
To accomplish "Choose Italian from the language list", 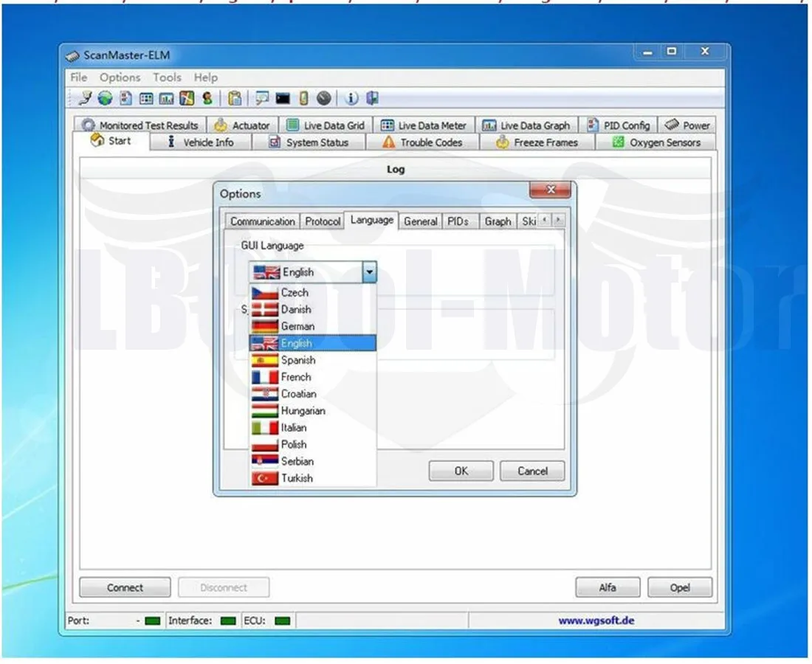I will tap(313, 427).
